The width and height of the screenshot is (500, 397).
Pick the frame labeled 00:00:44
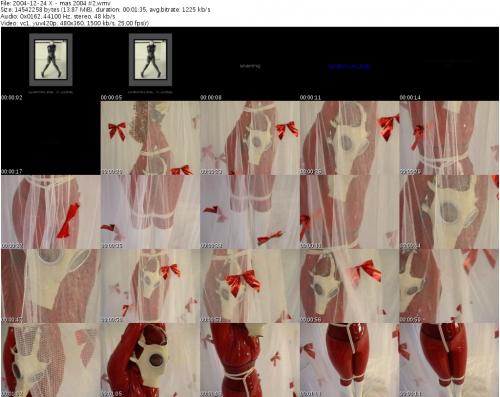[x=449, y=212]
